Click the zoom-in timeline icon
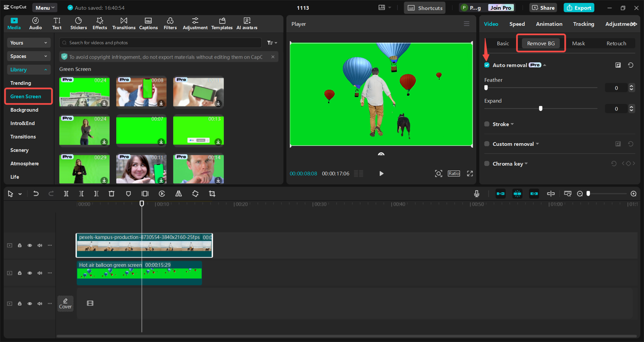Screen dimensions: 644x342 [x=633, y=194]
